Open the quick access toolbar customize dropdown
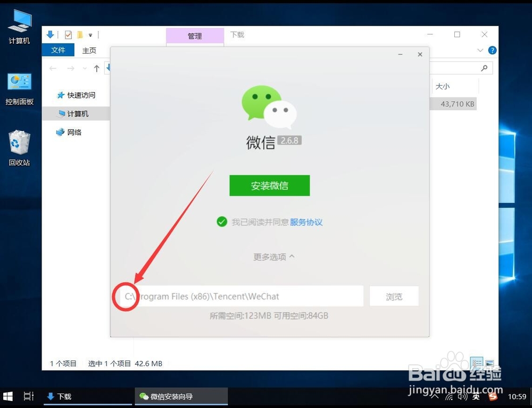This screenshot has height=408, width=532. 90,35
